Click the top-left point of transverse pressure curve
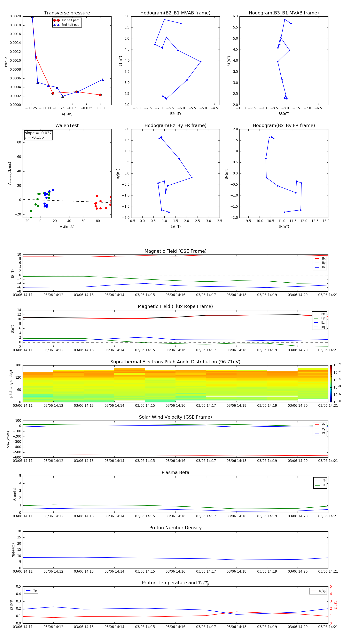The image size is (351, 644). tap(32, 17)
